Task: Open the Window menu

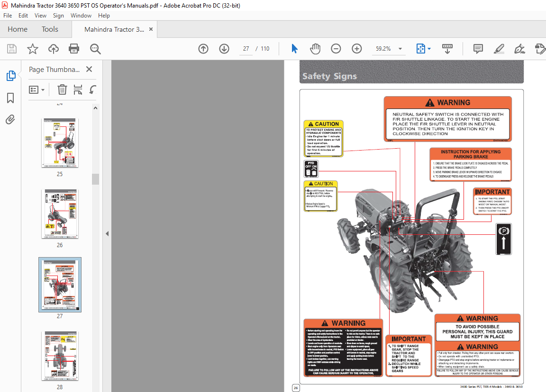Action: point(81,15)
